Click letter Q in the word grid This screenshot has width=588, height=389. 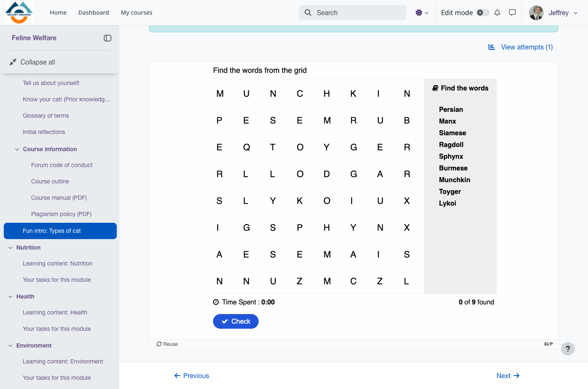246,147
